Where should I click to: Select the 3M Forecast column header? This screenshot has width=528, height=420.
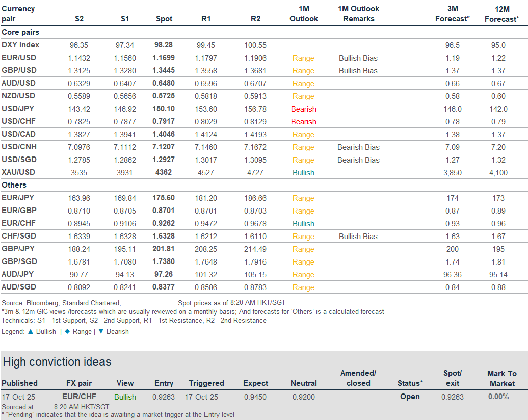[x=452, y=14]
